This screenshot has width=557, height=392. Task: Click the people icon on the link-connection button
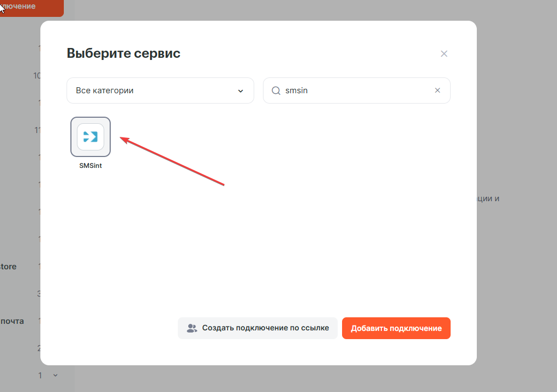191,328
